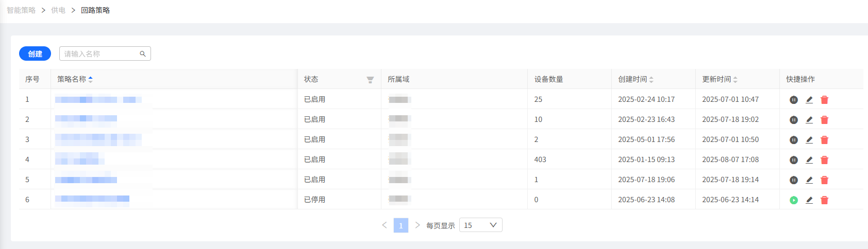Click update time 2025-08-07 17:08
Image resolution: width=868 pixels, height=249 pixels.
pyautogui.click(x=730, y=159)
